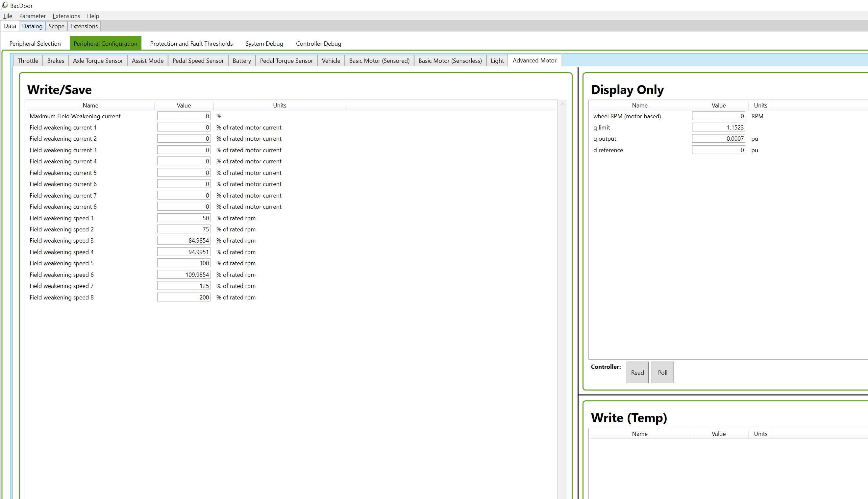Edit Field weakening speed 4 value 94.9951
868x499 pixels.
[184, 252]
